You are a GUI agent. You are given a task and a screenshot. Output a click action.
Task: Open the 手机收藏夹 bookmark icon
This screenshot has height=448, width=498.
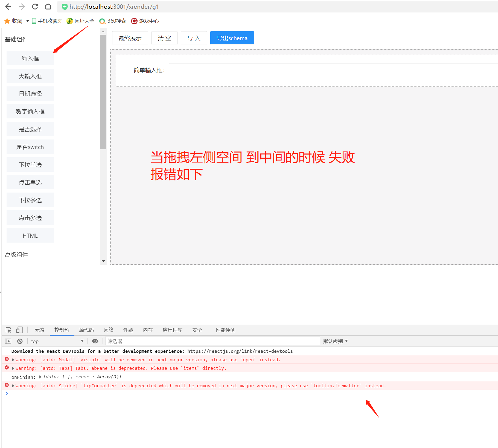pos(33,21)
